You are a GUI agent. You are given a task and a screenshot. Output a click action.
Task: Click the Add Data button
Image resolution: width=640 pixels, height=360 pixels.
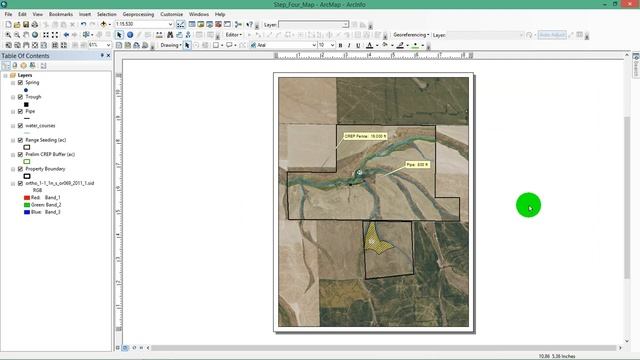pyautogui.click(x=103, y=24)
